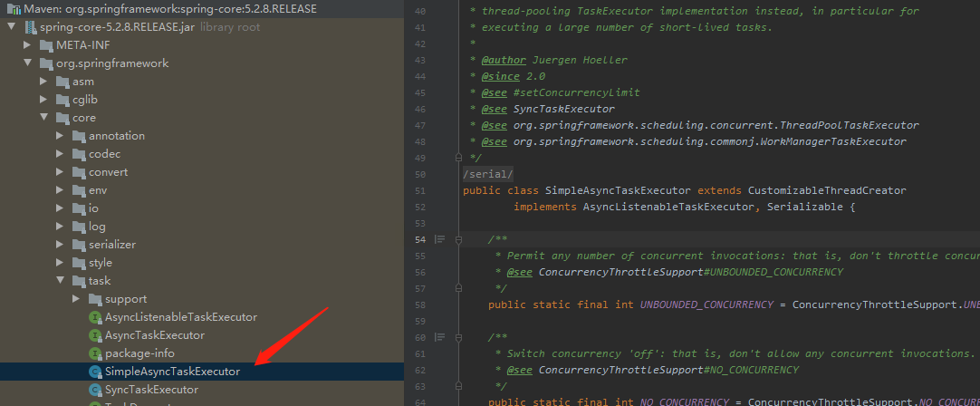
Task: Expand the log package arrow
Action: click(60, 227)
